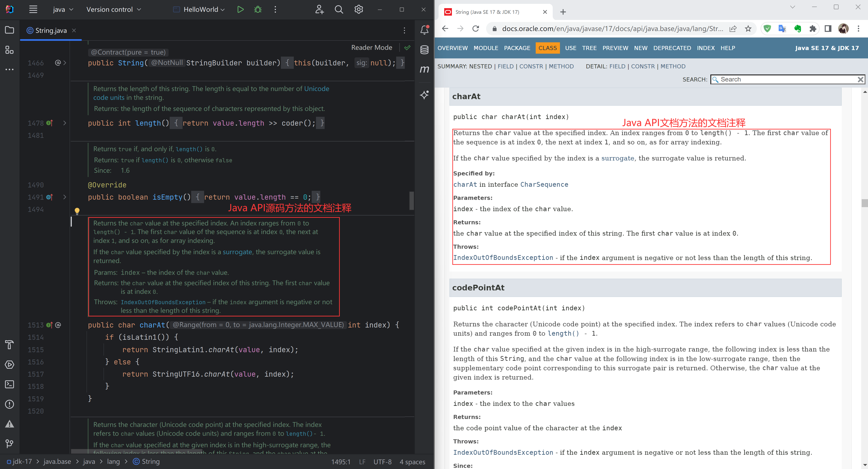The height and width of the screenshot is (469, 868).
Task: Reload the Oracle docs page in Chrome
Action: (x=475, y=29)
